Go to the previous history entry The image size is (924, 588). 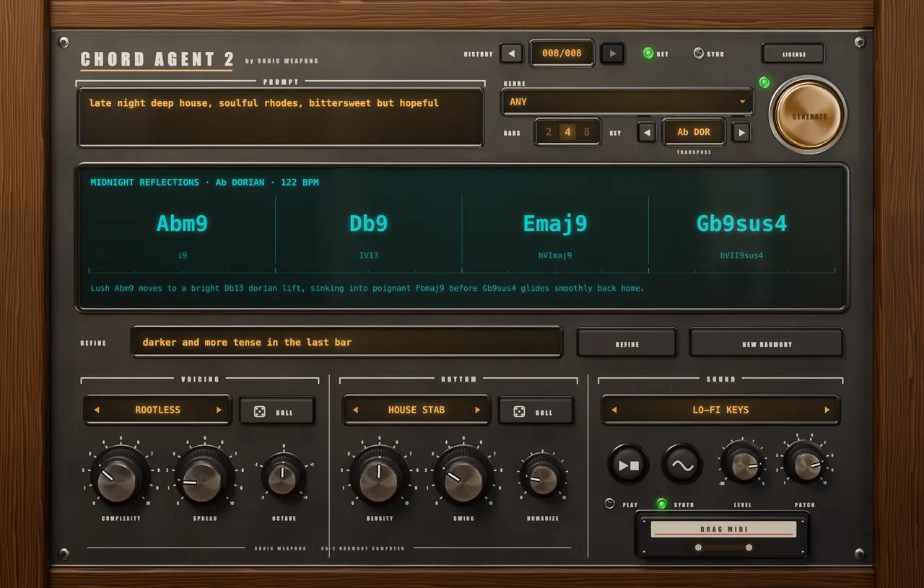(x=511, y=53)
